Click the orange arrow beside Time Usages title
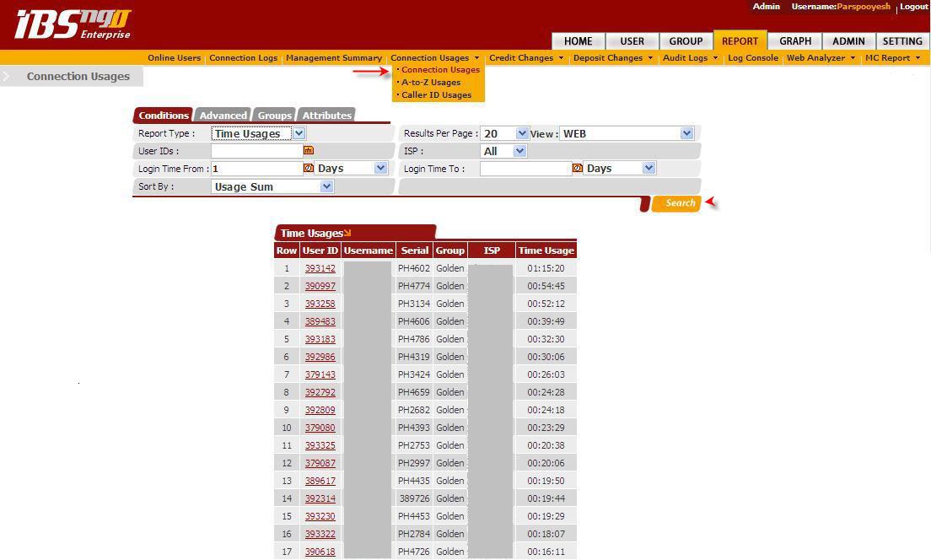The width and height of the screenshot is (931, 560). [x=347, y=233]
